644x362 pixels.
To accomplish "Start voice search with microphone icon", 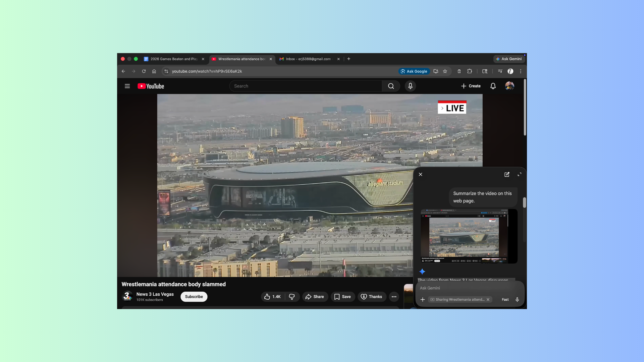I will click(410, 86).
